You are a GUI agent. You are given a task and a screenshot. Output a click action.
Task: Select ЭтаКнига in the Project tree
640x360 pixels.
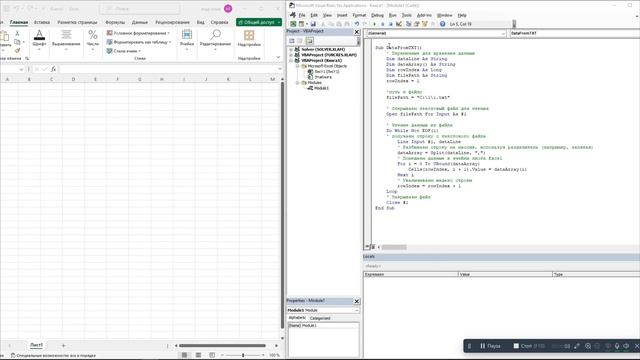click(x=323, y=77)
